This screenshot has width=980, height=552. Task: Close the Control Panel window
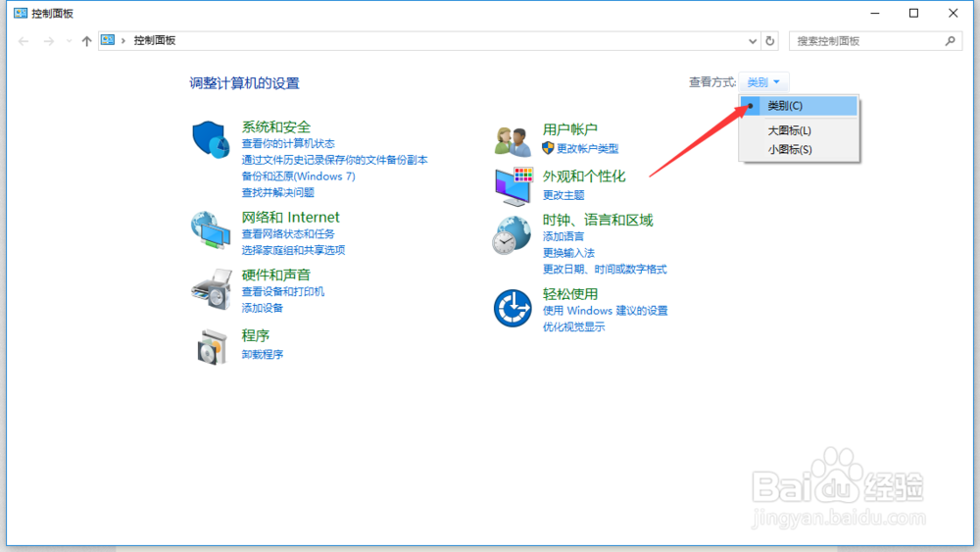tap(954, 13)
